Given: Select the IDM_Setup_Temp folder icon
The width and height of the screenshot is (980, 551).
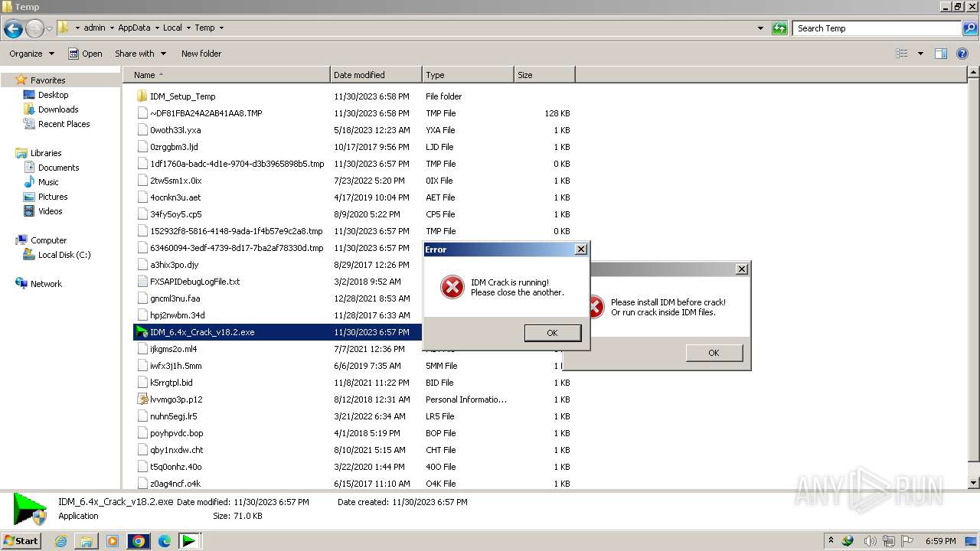Looking at the screenshot, I should (x=142, y=96).
